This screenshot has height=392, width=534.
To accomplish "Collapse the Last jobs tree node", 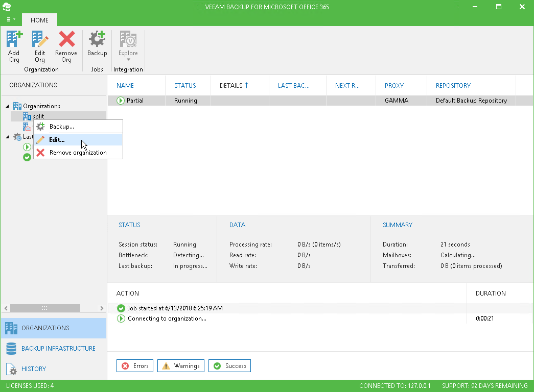I will [8, 137].
